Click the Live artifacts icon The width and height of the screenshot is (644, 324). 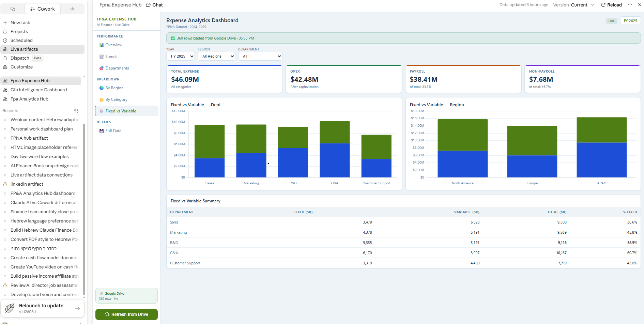5,49
